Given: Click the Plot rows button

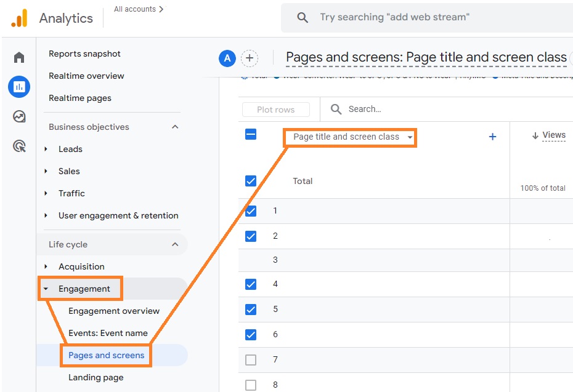Looking at the screenshot, I should (x=275, y=109).
